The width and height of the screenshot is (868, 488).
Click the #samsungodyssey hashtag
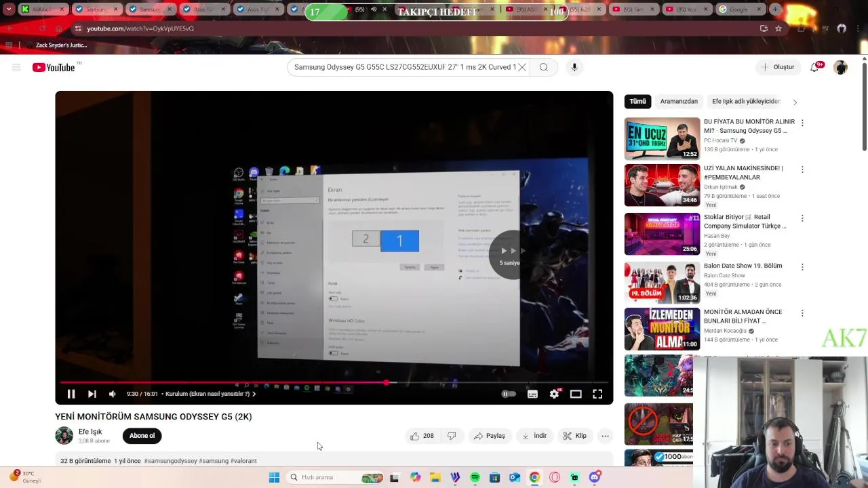(170, 461)
